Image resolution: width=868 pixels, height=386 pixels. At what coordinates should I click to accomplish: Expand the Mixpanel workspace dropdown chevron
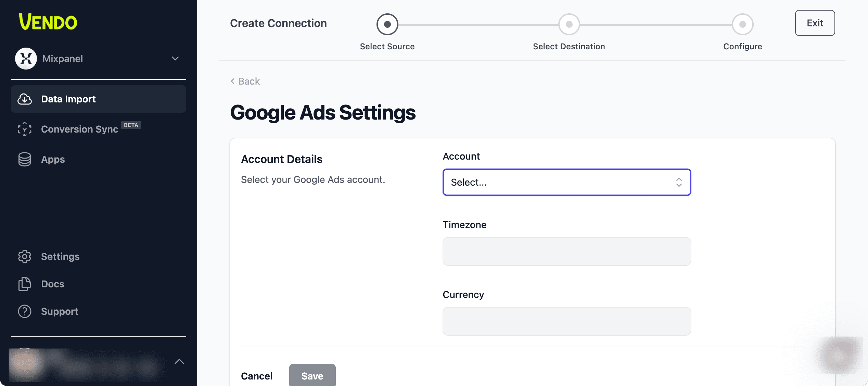[x=175, y=59]
